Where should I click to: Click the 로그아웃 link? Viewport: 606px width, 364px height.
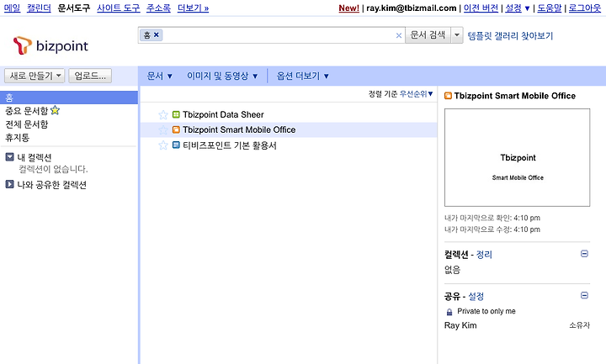[585, 8]
